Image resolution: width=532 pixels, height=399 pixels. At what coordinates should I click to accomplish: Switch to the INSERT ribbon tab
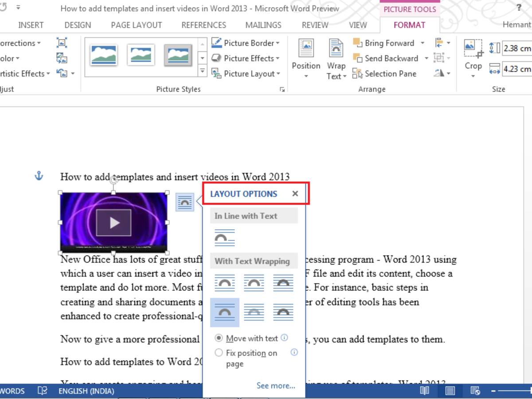(x=31, y=25)
